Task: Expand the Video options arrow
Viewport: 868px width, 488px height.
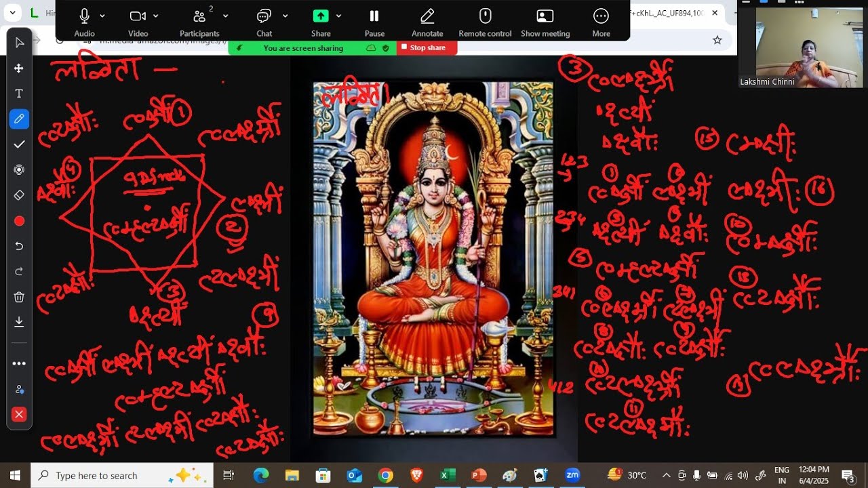Action: pyautogui.click(x=156, y=16)
